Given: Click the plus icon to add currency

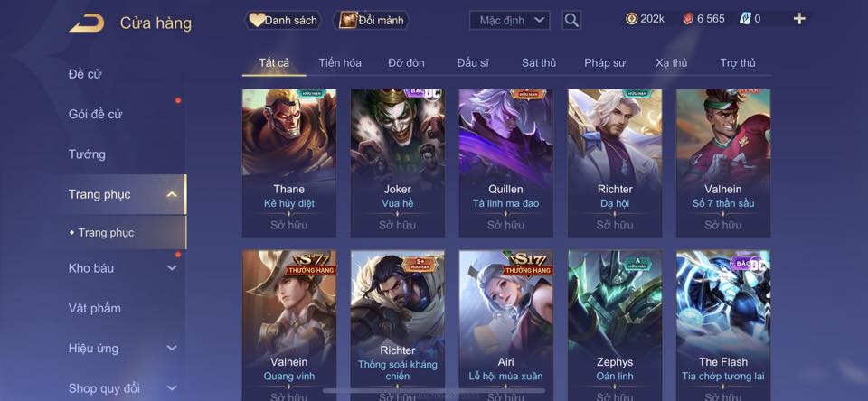Looking at the screenshot, I should (x=798, y=19).
